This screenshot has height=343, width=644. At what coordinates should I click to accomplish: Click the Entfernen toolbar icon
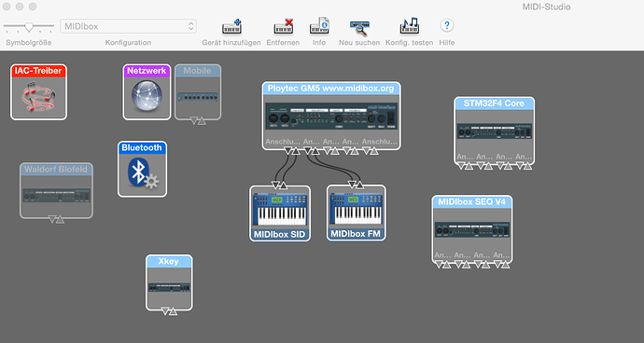pos(284,27)
